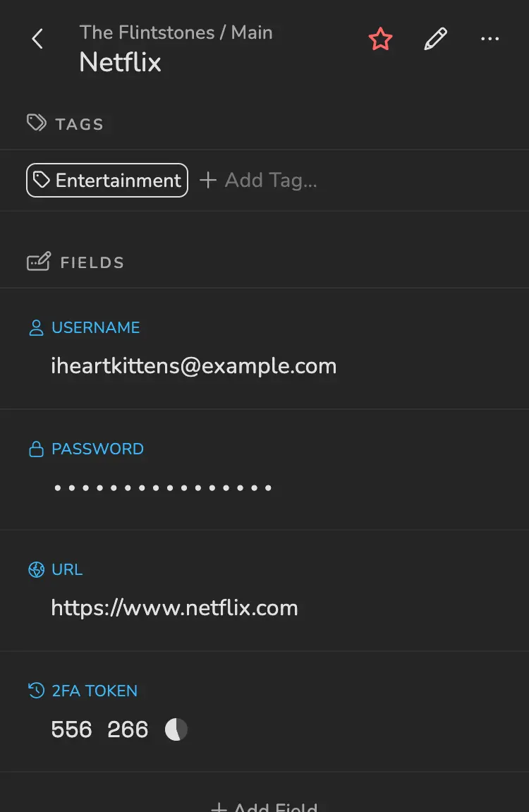Click The Flintstones / Main vault path
The image size is (529, 812).
click(x=176, y=32)
